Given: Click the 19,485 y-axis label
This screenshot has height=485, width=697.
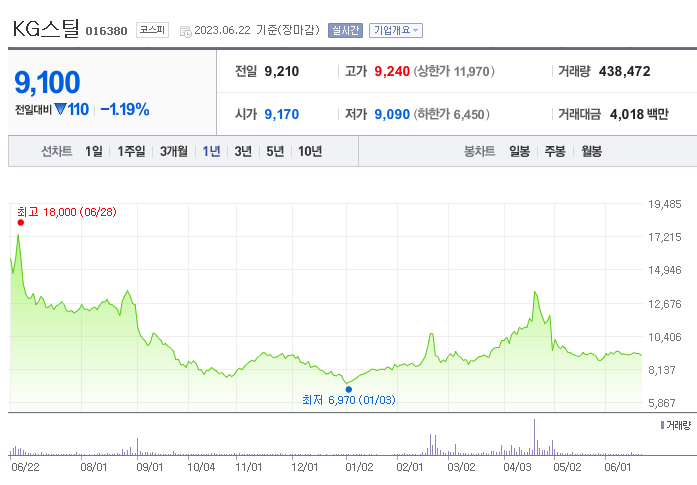Looking at the screenshot, I should (665, 204).
